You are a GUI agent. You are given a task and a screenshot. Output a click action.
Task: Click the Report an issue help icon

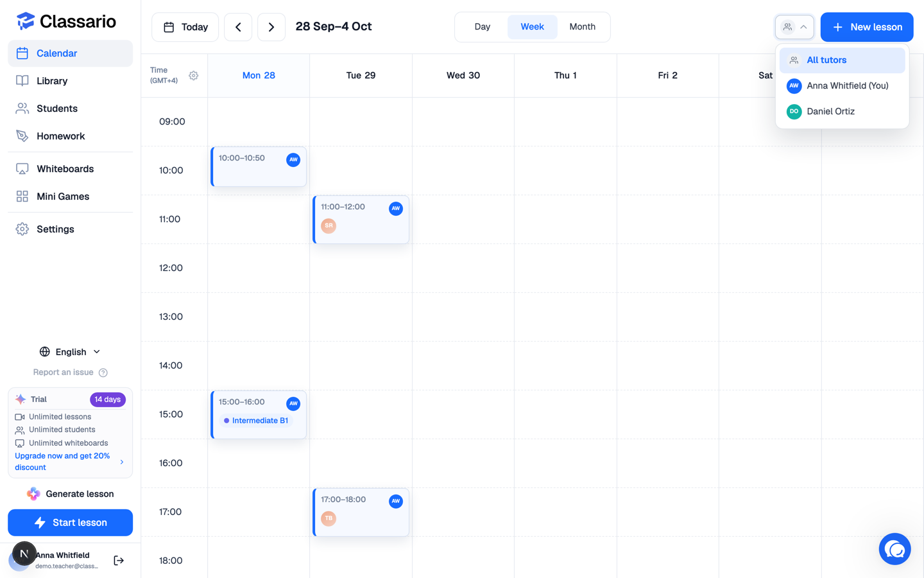click(x=103, y=373)
